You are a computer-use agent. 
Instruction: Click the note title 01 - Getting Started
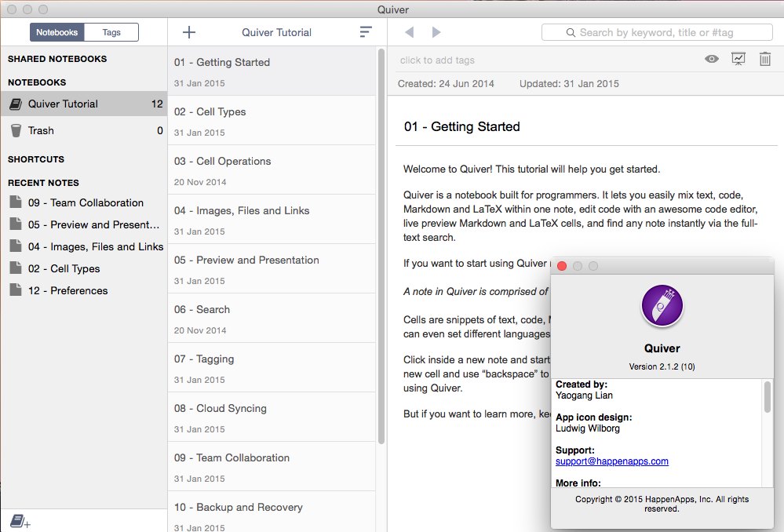462,126
